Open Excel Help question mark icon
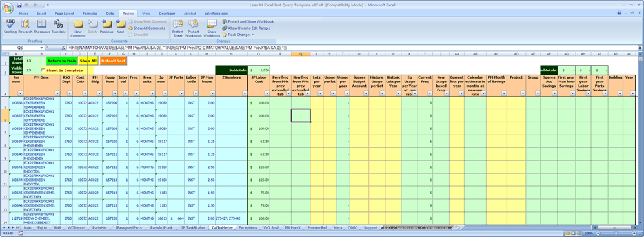This screenshot has width=644, height=237. coord(619,13)
